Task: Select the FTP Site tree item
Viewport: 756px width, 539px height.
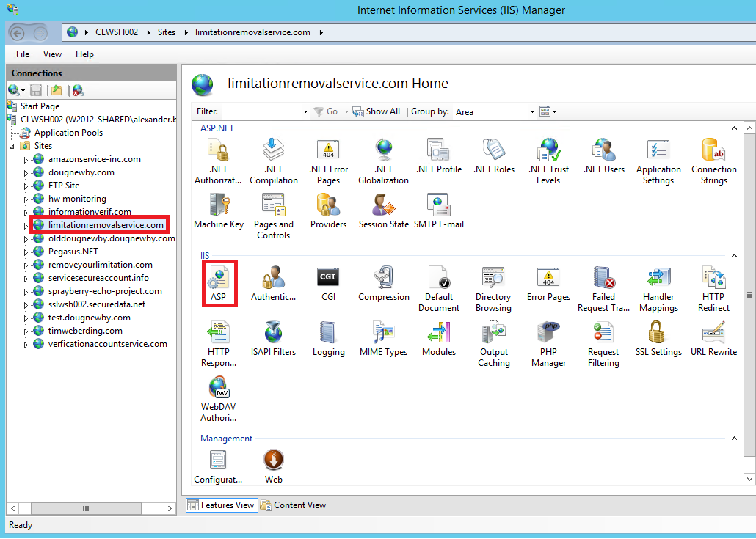Action: coord(63,186)
